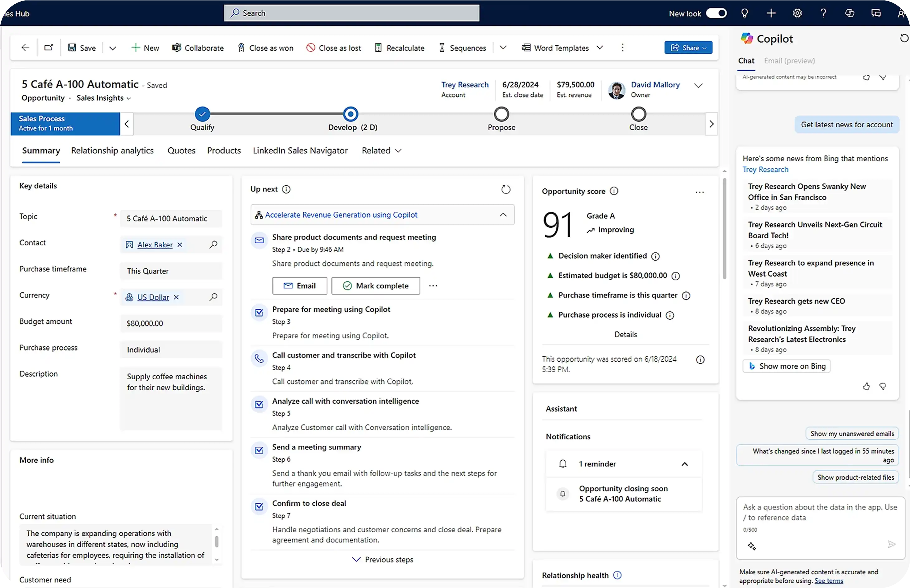
Task: Click the lightbulb ideas icon in the header
Action: [x=745, y=12]
